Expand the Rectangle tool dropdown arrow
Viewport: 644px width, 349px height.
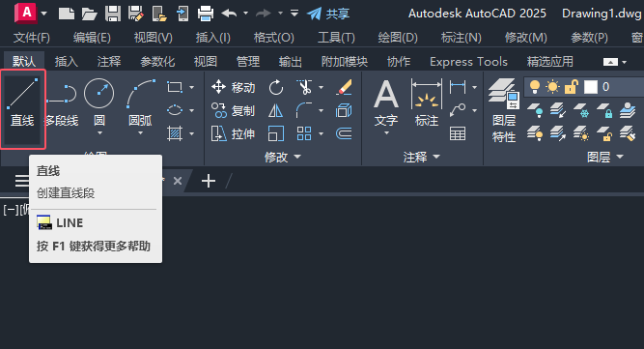pyautogui.click(x=191, y=87)
